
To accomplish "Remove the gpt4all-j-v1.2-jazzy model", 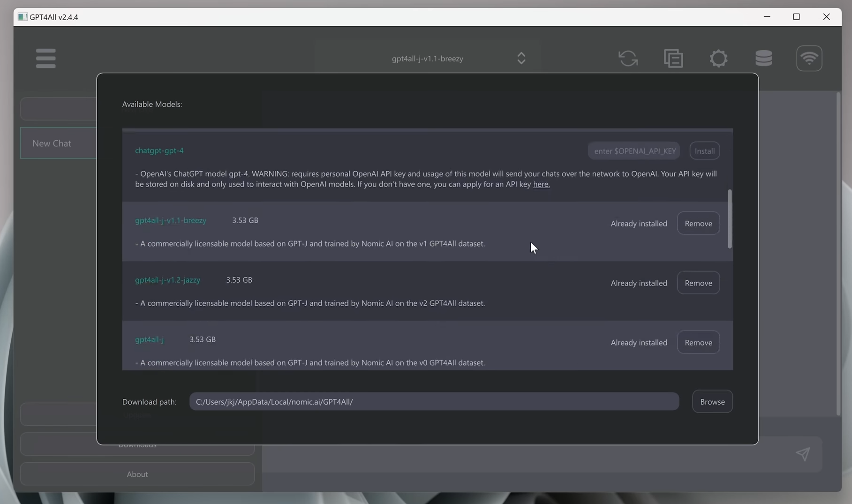I will [x=698, y=283].
